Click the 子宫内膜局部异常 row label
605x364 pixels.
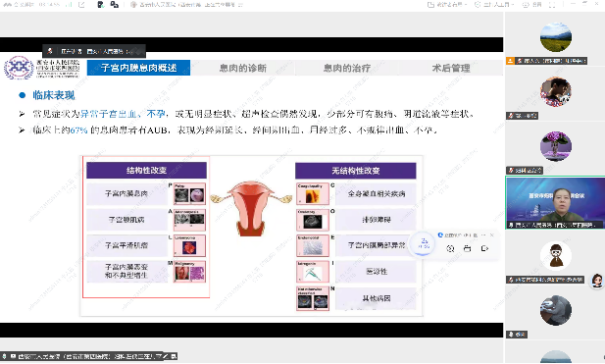tap(376, 245)
